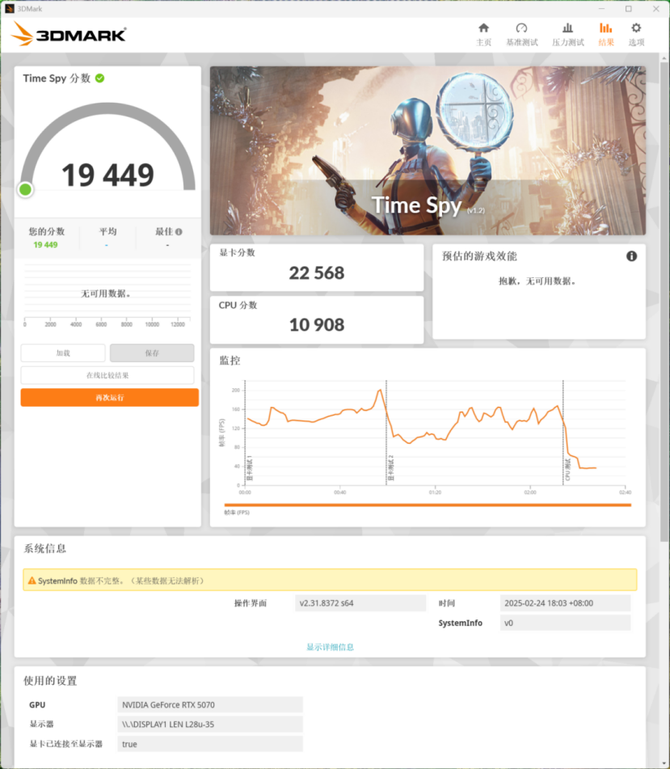Open the 显示详细信息 link
670x769 pixels.
point(330,647)
